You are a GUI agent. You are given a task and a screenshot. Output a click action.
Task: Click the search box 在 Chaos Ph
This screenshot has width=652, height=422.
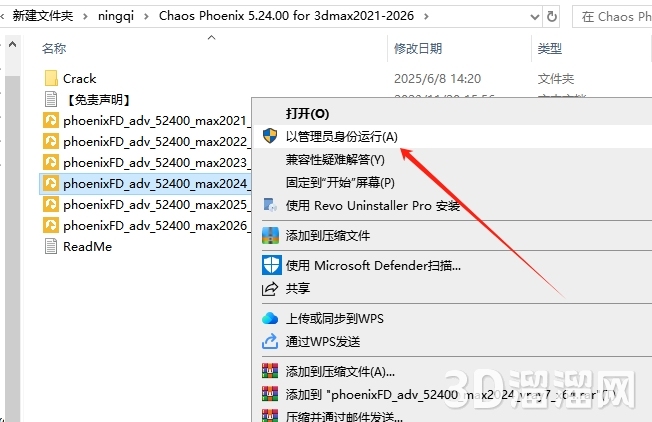(x=612, y=17)
